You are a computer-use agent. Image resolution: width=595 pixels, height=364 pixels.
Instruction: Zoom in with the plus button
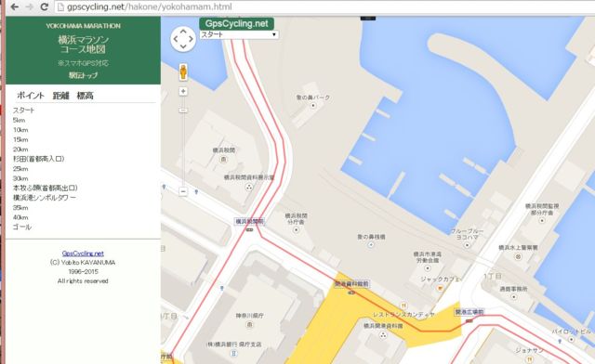tap(183, 91)
